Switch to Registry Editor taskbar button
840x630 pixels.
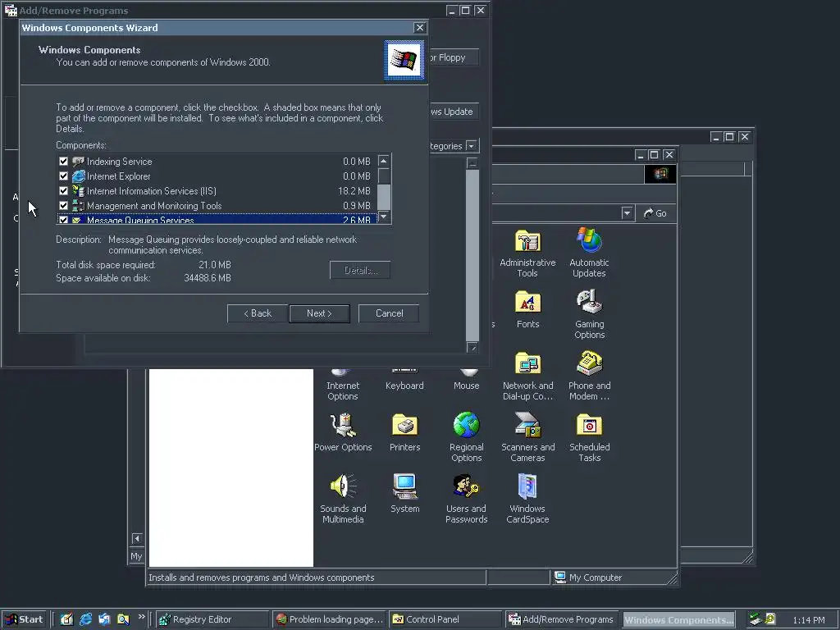pyautogui.click(x=212, y=620)
